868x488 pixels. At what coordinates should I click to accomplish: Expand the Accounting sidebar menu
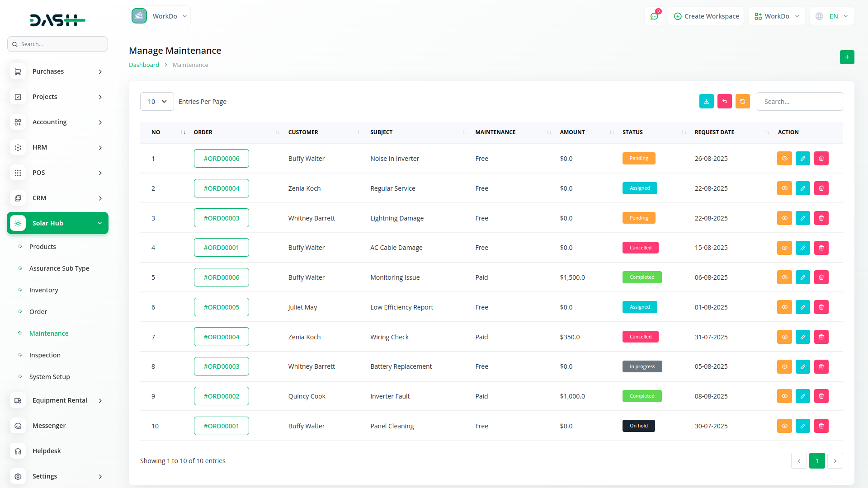[x=58, y=122]
